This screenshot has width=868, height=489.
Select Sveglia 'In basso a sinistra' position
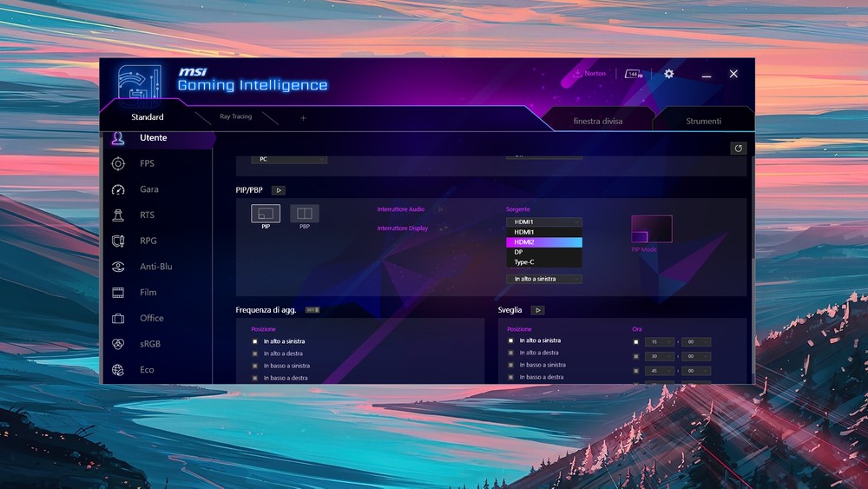click(537, 365)
